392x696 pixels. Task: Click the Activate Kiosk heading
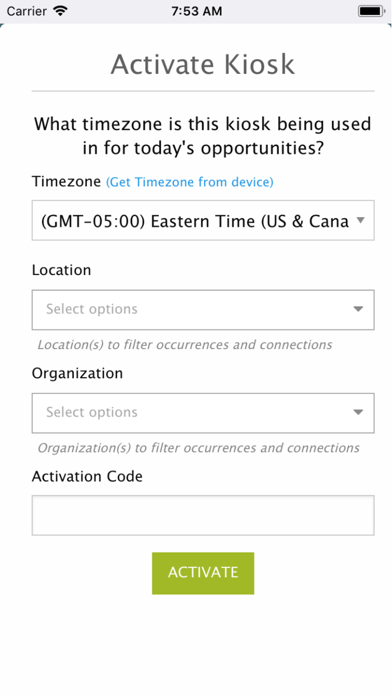(203, 64)
